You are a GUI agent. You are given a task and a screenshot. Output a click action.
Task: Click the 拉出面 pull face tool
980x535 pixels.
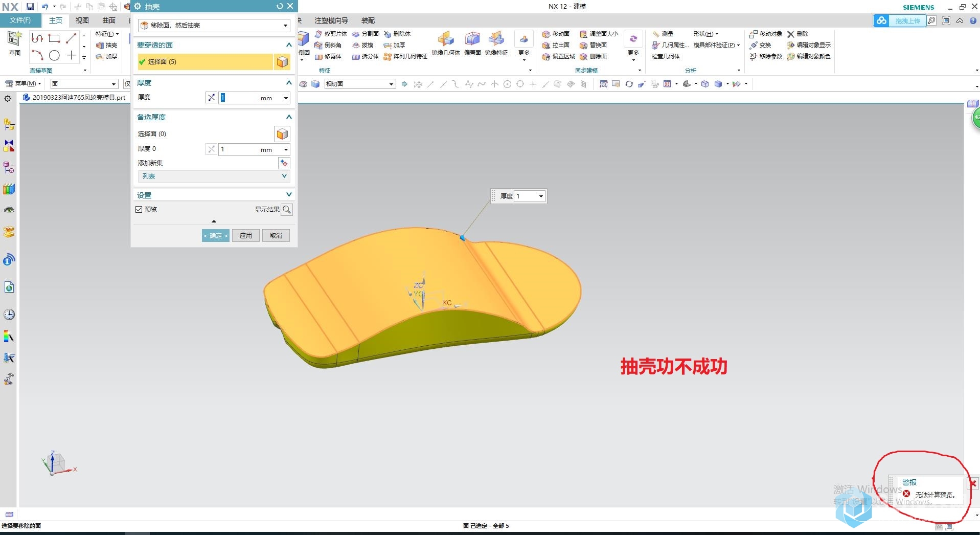coord(556,45)
